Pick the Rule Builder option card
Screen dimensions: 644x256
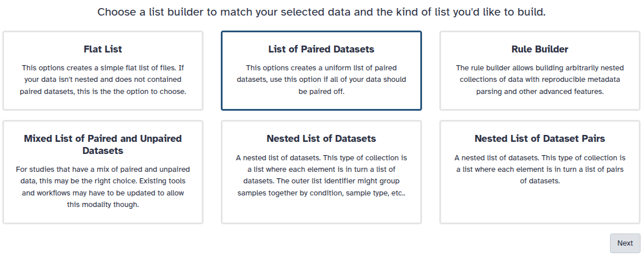(540, 101)
